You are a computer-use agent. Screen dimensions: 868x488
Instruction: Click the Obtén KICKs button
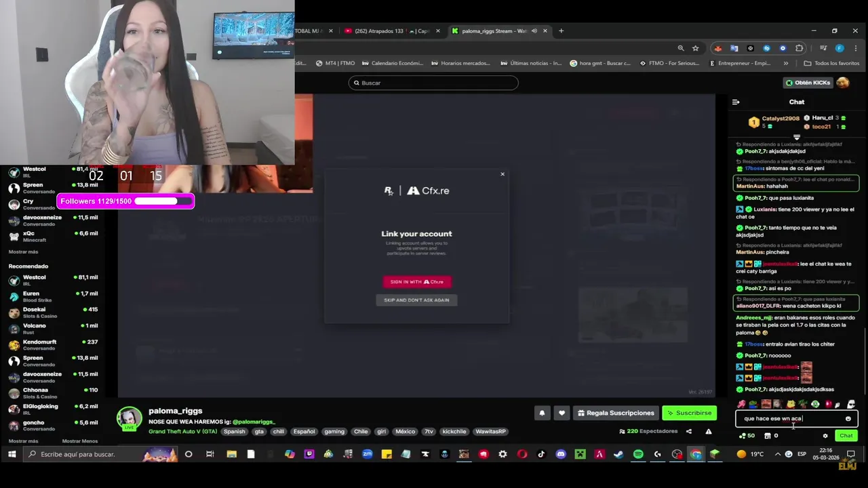point(808,83)
